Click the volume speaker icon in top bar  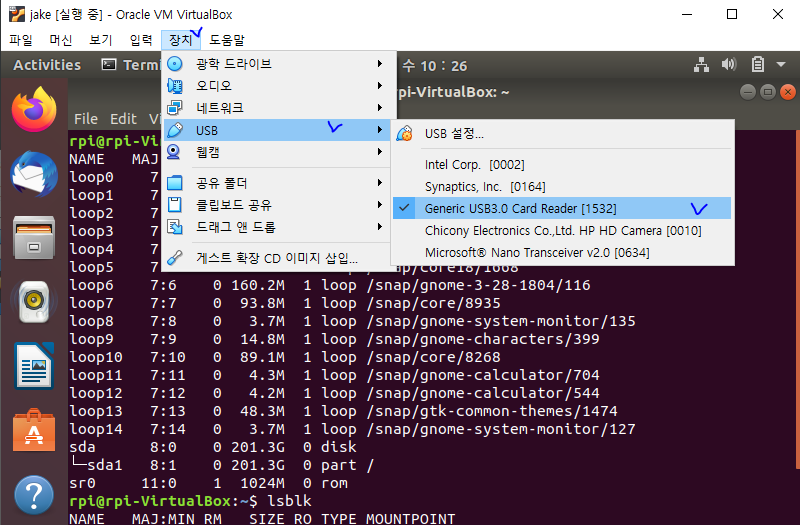coord(729,64)
